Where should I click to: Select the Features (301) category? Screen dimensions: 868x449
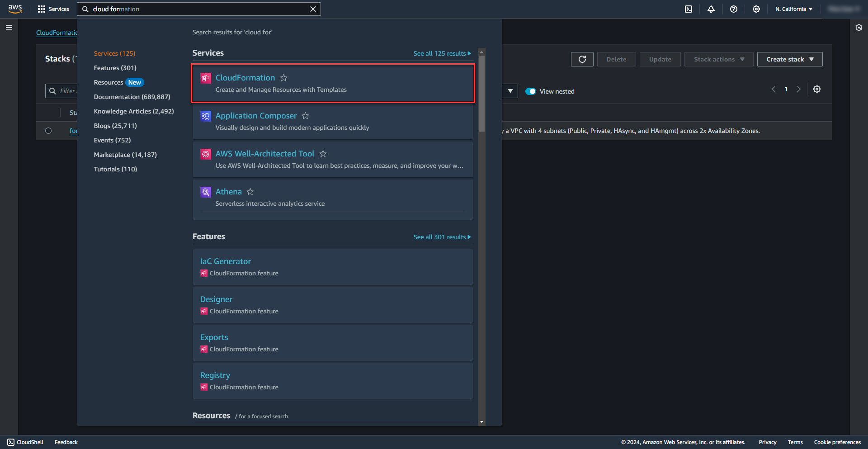[115, 68]
